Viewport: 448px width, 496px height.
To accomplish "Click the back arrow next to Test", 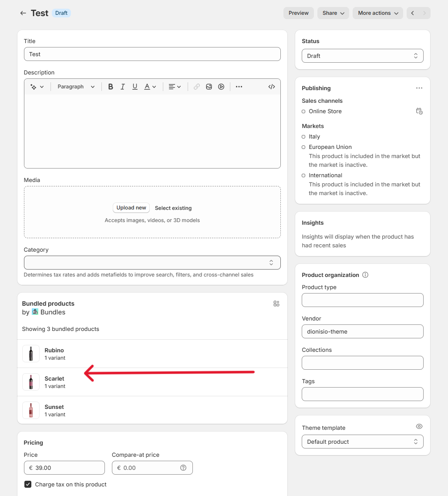I will [23, 13].
